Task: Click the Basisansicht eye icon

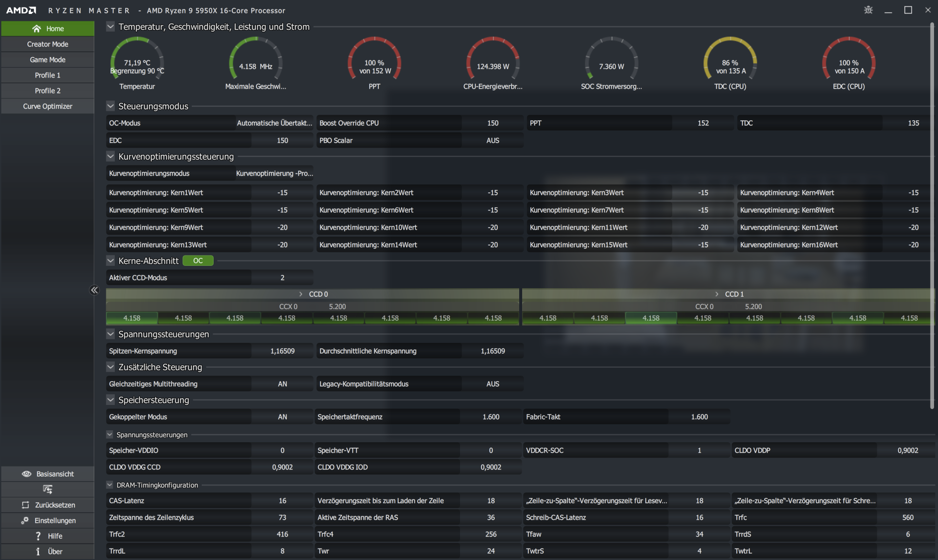Action: tap(27, 474)
